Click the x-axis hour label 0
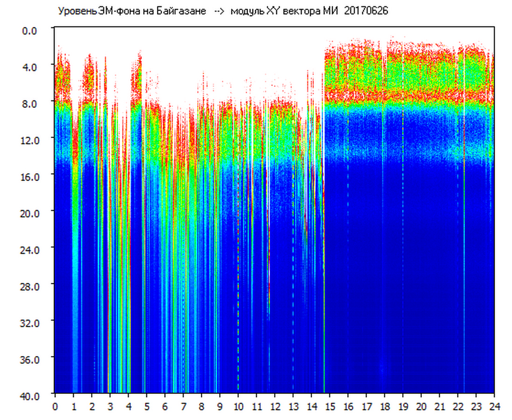Image resolution: width=512 pixels, height=420 pixels. 55,406
